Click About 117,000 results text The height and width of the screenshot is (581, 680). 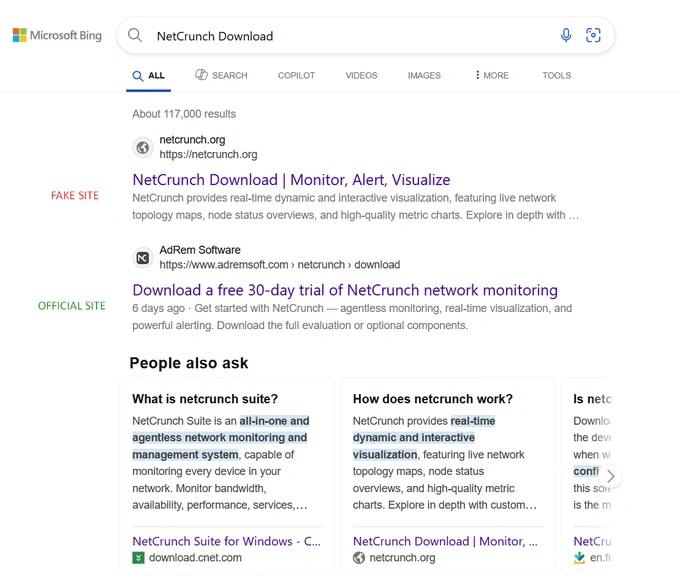[x=184, y=114]
